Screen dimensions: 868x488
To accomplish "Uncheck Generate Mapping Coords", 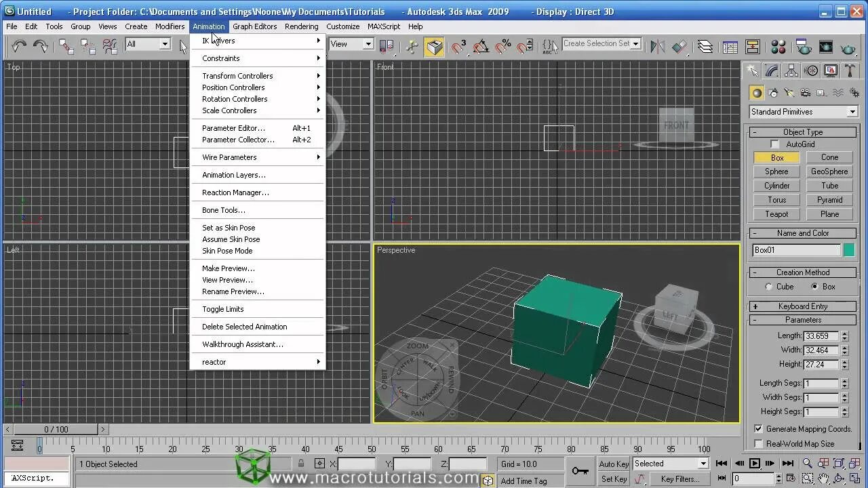I will [x=758, y=428].
